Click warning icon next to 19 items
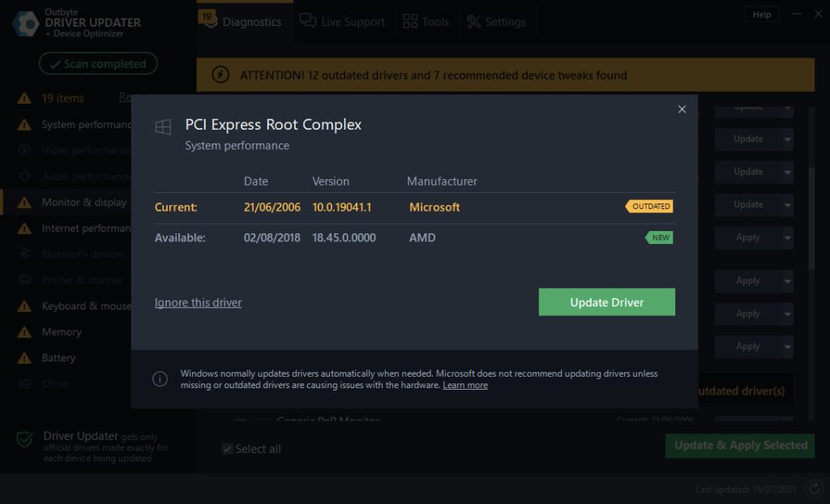830x504 pixels. 24,98
